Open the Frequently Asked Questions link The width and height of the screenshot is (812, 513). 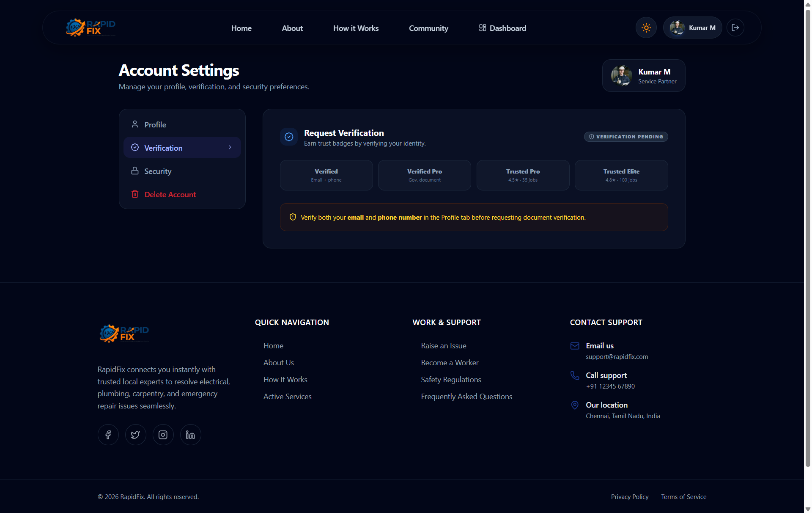[466, 397]
